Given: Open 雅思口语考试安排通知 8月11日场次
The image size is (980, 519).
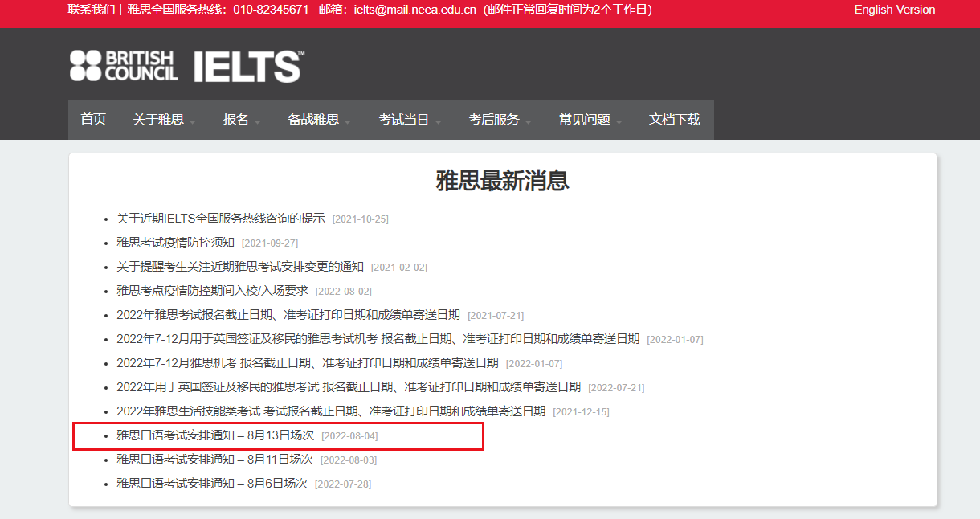Looking at the screenshot, I should pyautogui.click(x=214, y=460).
